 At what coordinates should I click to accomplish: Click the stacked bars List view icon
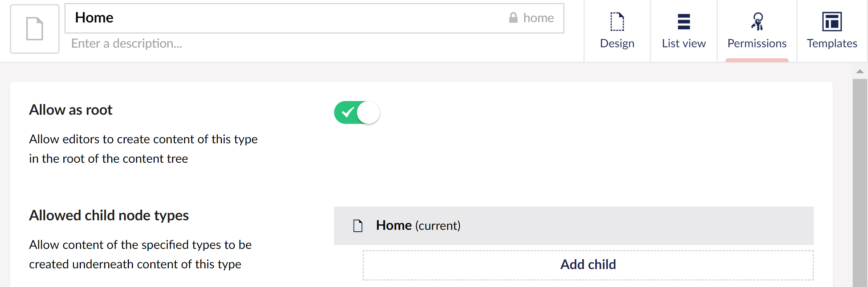pos(684,22)
